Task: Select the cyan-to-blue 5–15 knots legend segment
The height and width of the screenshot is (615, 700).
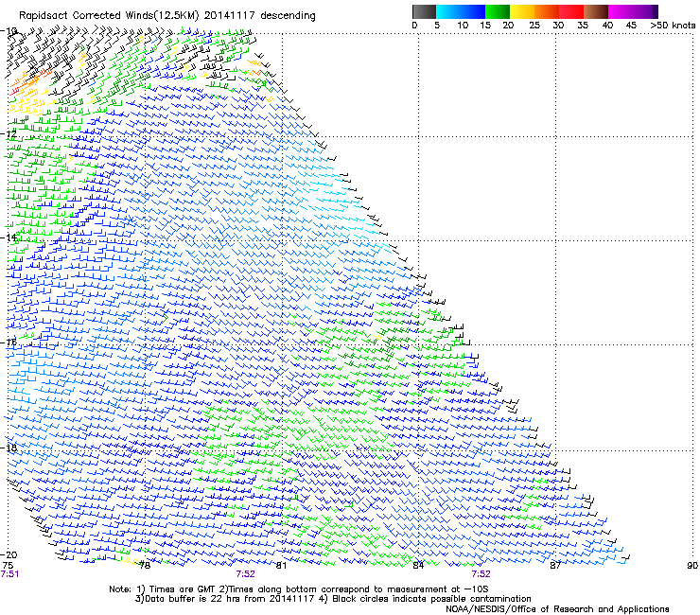Action: coord(461,11)
